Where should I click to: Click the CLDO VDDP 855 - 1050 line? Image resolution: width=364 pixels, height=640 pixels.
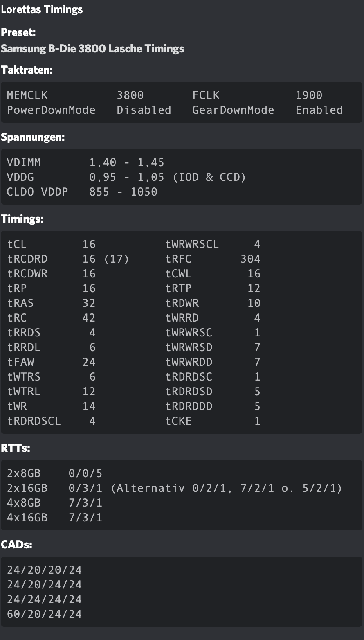82,192
